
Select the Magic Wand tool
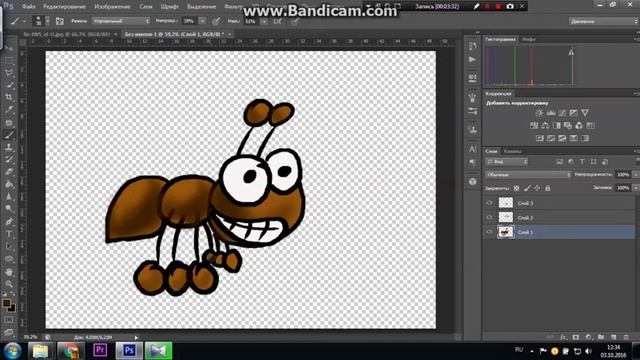[9, 85]
